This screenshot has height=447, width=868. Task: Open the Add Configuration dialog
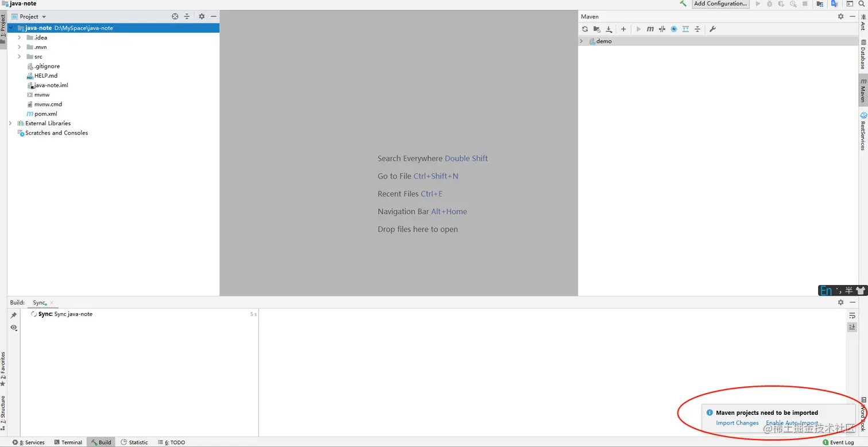pyautogui.click(x=720, y=3)
